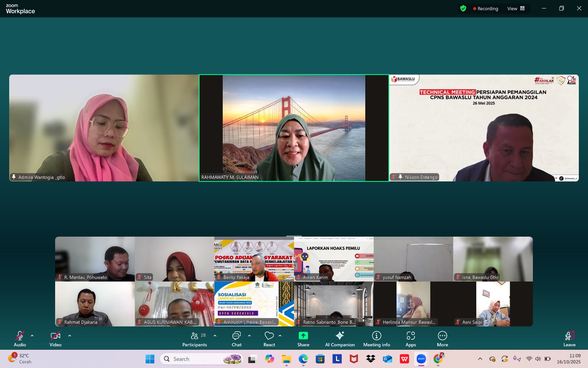This screenshot has width=588, height=368.
Task: Click the green encryption shield icon
Action: click(x=463, y=8)
